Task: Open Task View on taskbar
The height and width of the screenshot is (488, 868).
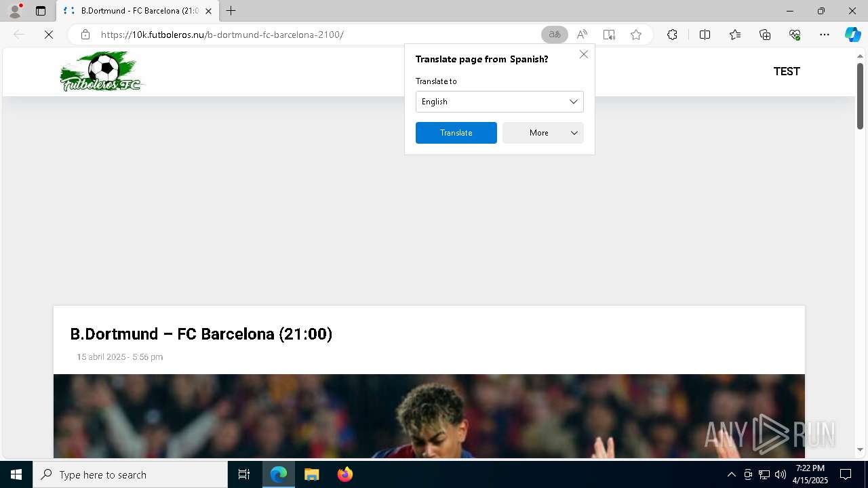Action: click(244, 474)
